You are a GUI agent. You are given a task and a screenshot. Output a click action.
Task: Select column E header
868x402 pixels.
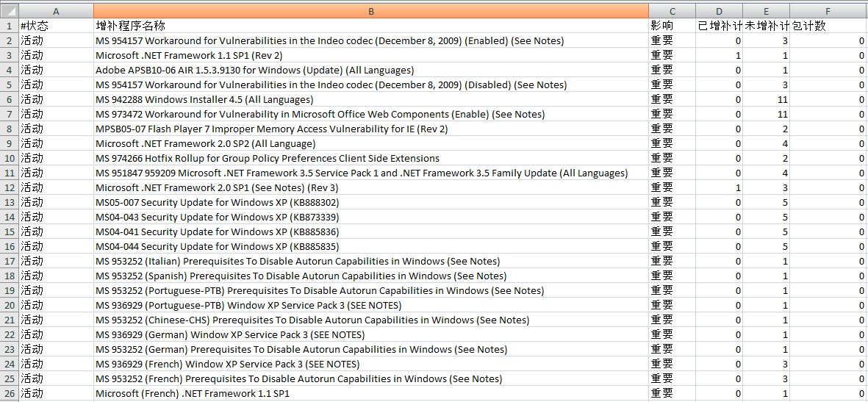click(x=766, y=11)
